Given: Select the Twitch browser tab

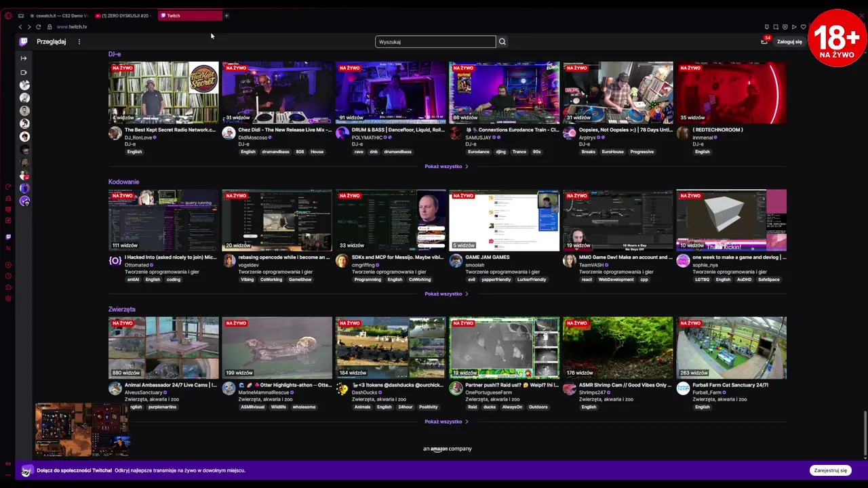Looking at the screenshot, I should [191, 16].
